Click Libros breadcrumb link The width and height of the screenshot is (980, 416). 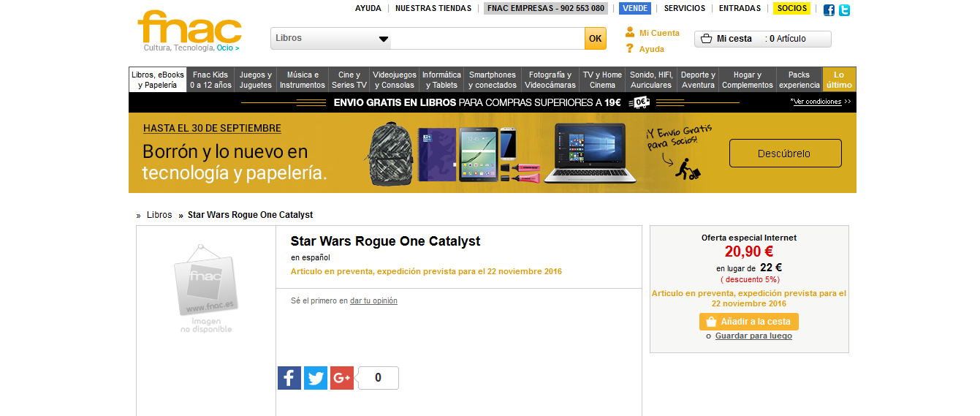[159, 215]
